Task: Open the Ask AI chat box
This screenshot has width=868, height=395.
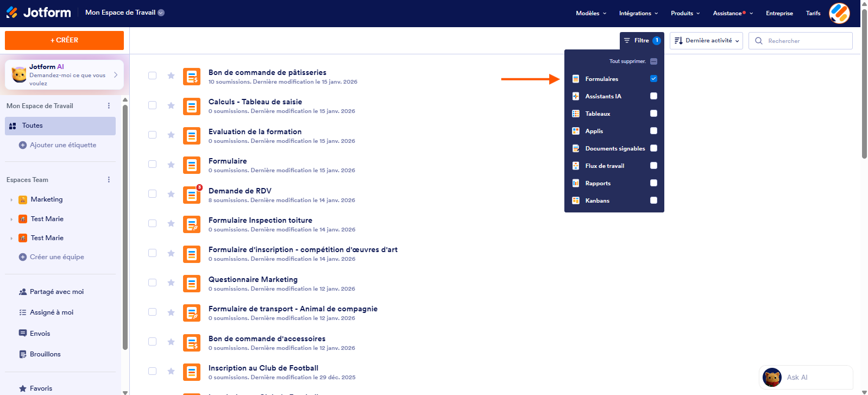Action: [806, 377]
